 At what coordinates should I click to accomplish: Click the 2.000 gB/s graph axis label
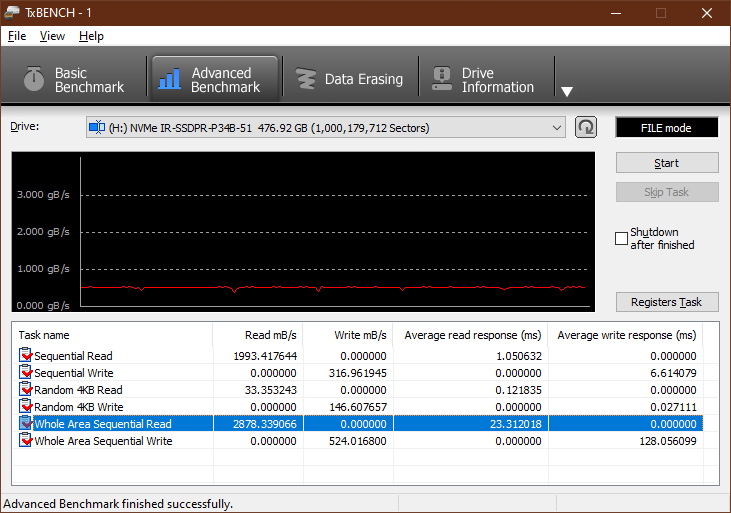click(x=43, y=231)
